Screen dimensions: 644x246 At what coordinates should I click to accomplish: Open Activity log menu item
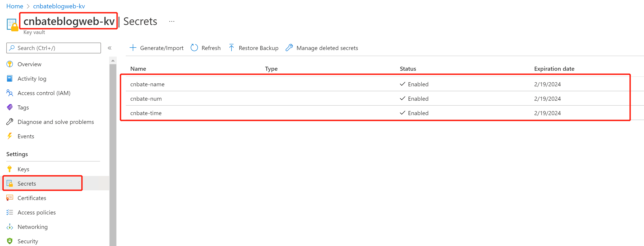[x=32, y=79]
